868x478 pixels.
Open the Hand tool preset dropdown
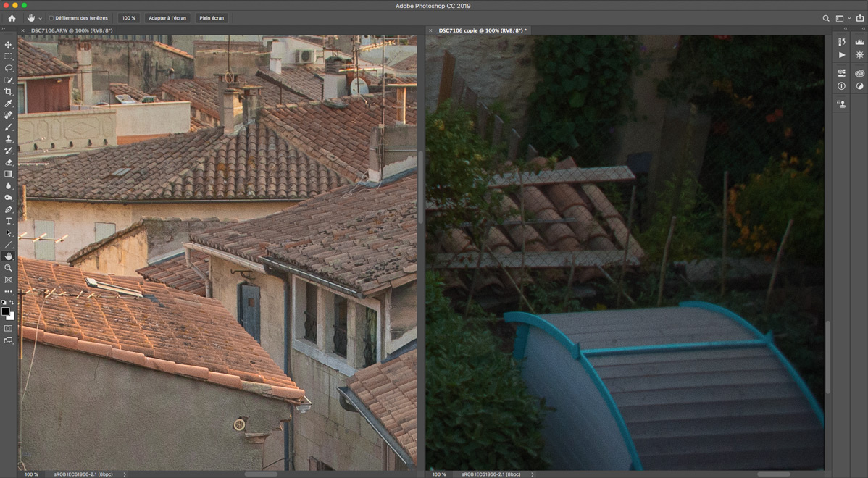40,18
